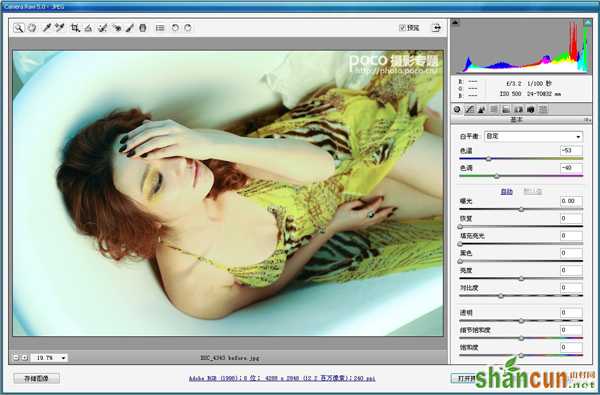Screen dimensions: 600x395
Task: Toggle the 预览 preview checkbox
Action: 402,28
